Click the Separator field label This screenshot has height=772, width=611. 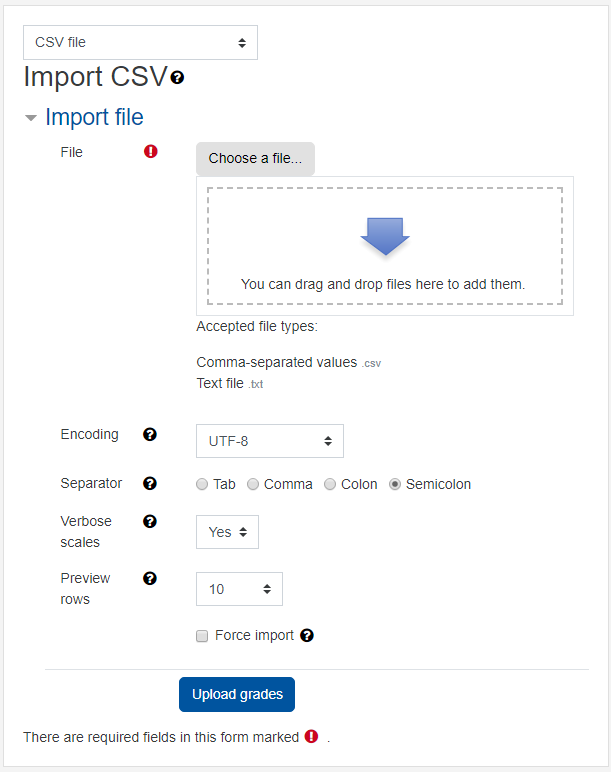91,483
